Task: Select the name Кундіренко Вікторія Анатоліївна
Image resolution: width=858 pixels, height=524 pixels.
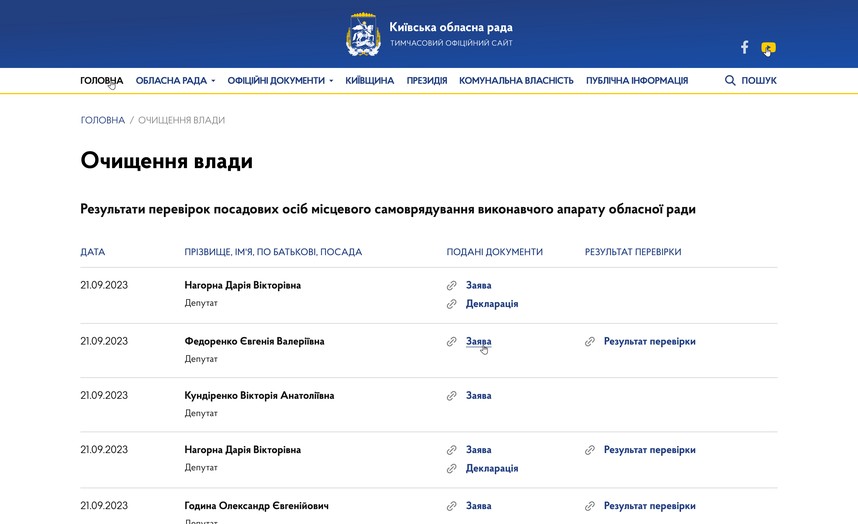Action: point(259,395)
